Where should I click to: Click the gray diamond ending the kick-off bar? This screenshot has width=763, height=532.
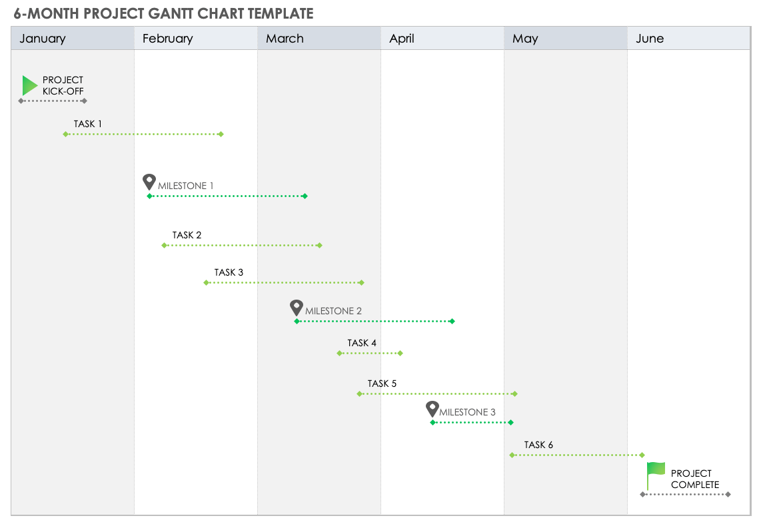tap(85, 101)
